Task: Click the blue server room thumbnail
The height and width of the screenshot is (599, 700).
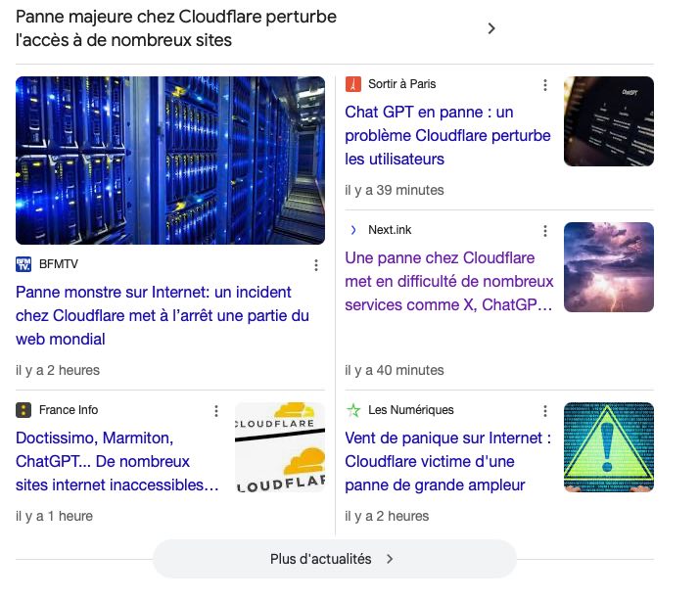Action: [170, 161]
